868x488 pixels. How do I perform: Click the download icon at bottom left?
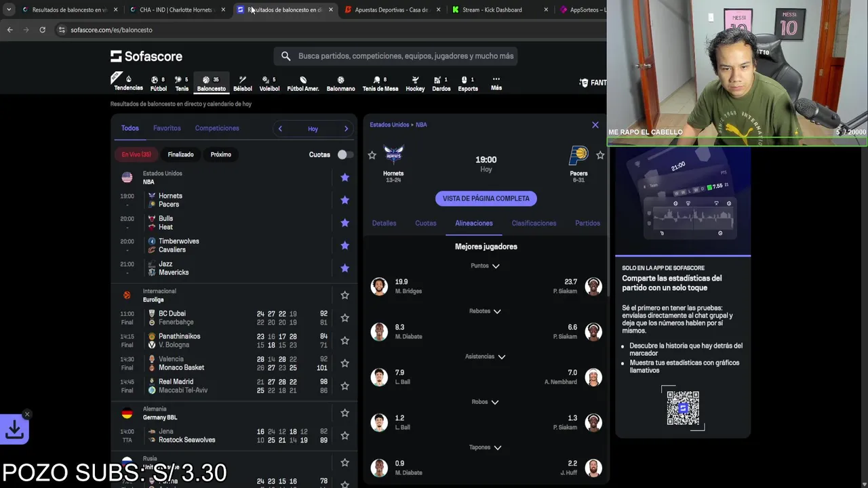[14, 429]
